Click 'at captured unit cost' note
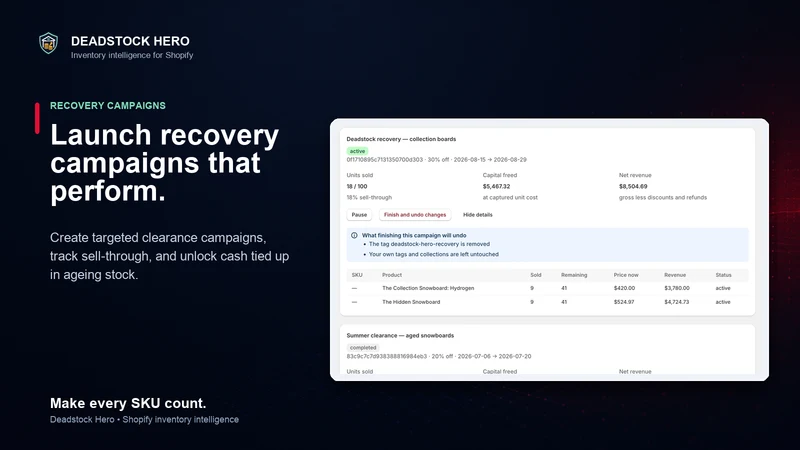The image size is (800, 450). [510, 197]
